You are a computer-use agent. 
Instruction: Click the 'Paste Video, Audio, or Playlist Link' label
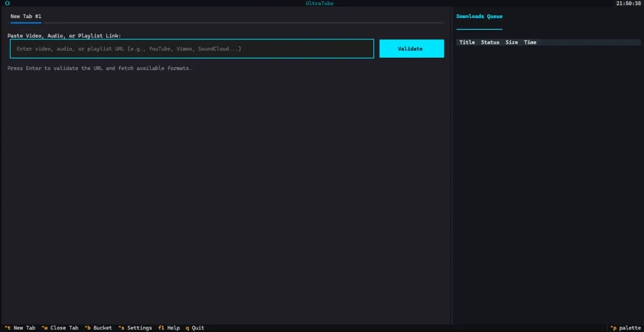click(x=64, y=35)
